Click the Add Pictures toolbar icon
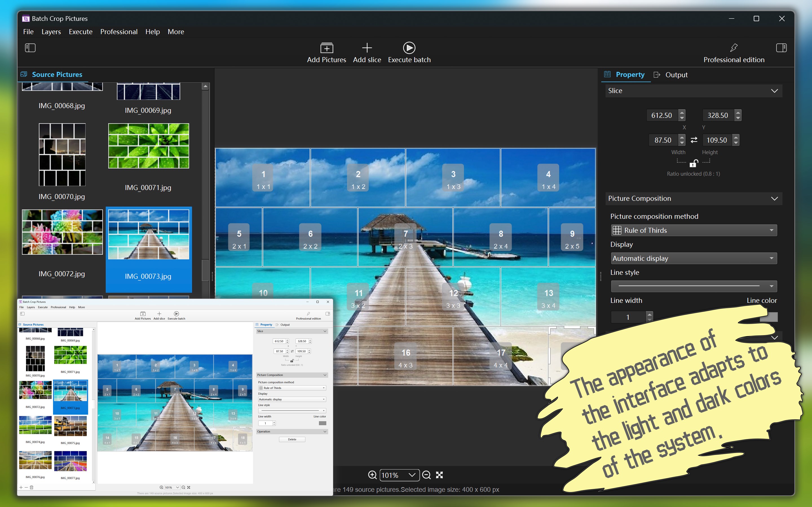Viewport: 812px width, 507px height. click(x=326, y=48)
